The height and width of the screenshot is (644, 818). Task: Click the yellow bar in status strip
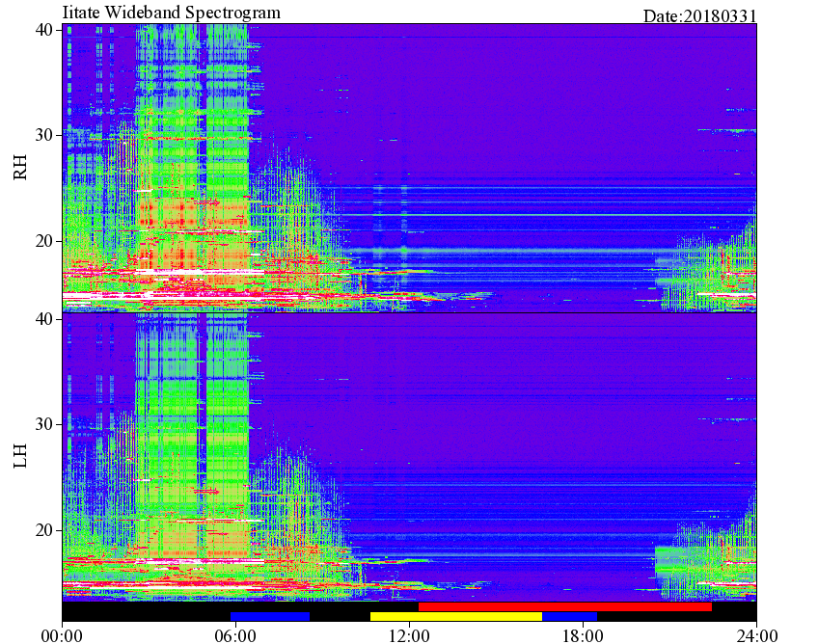tap(456, 616)
